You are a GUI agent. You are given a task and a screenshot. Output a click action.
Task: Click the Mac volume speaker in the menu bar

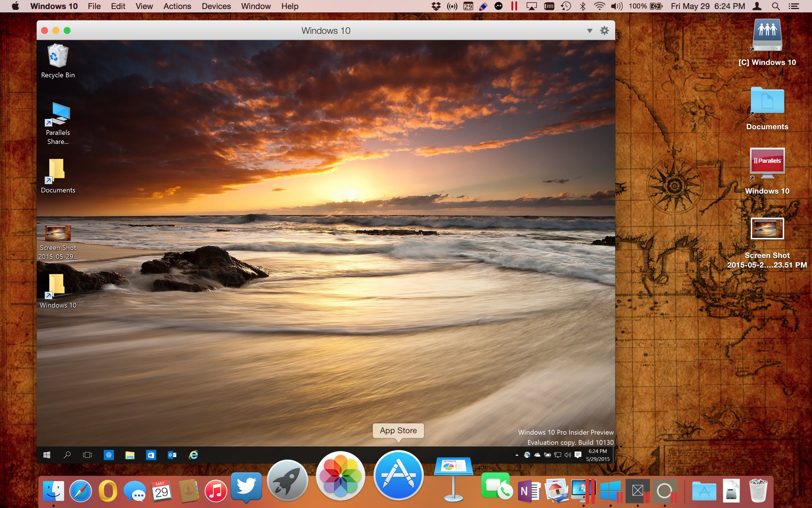pyautogui.click(x=617, y=6)
